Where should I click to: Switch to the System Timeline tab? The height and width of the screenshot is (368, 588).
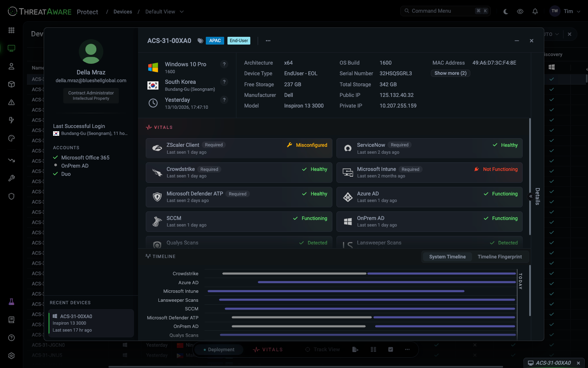(x=447, y=257)
